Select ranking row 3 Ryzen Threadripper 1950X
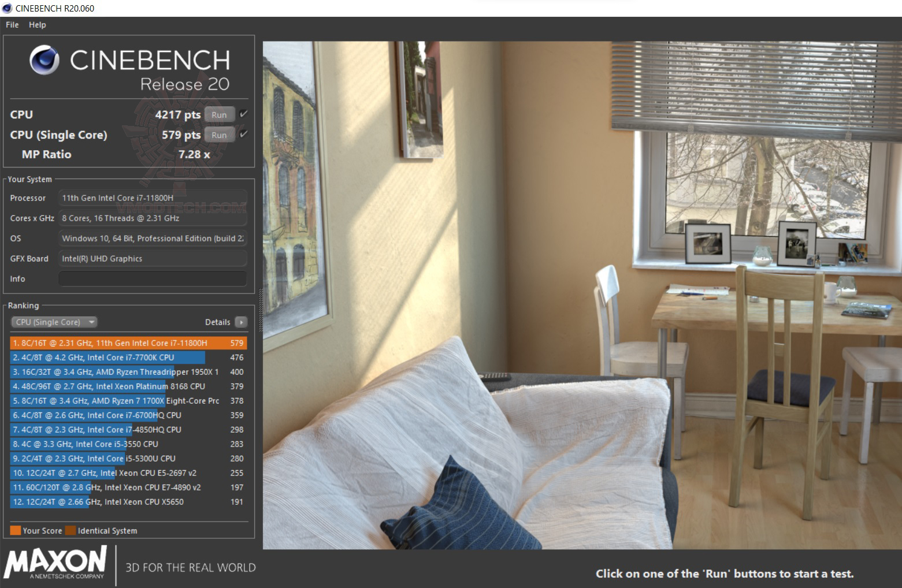The image size is (902, 588). click(x=128, y=372)
